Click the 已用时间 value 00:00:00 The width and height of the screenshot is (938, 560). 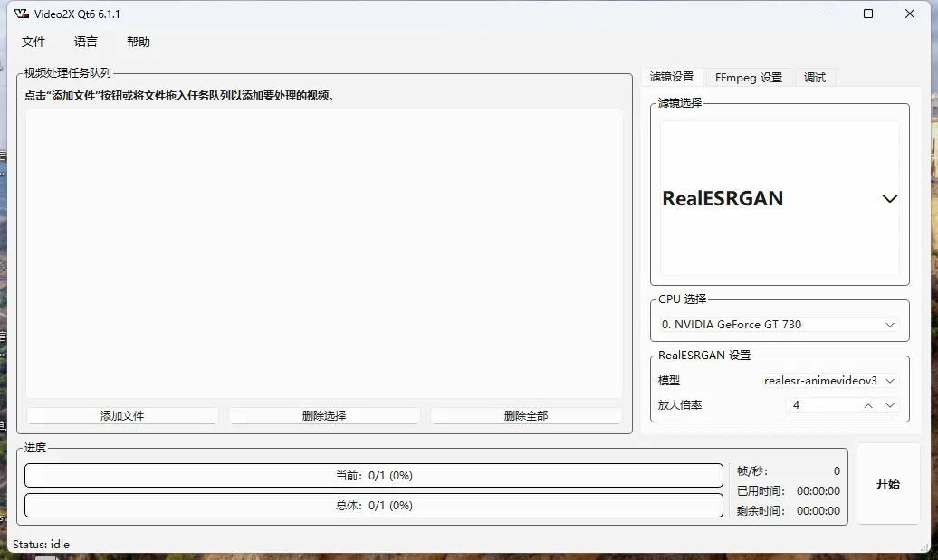[818, 490]
